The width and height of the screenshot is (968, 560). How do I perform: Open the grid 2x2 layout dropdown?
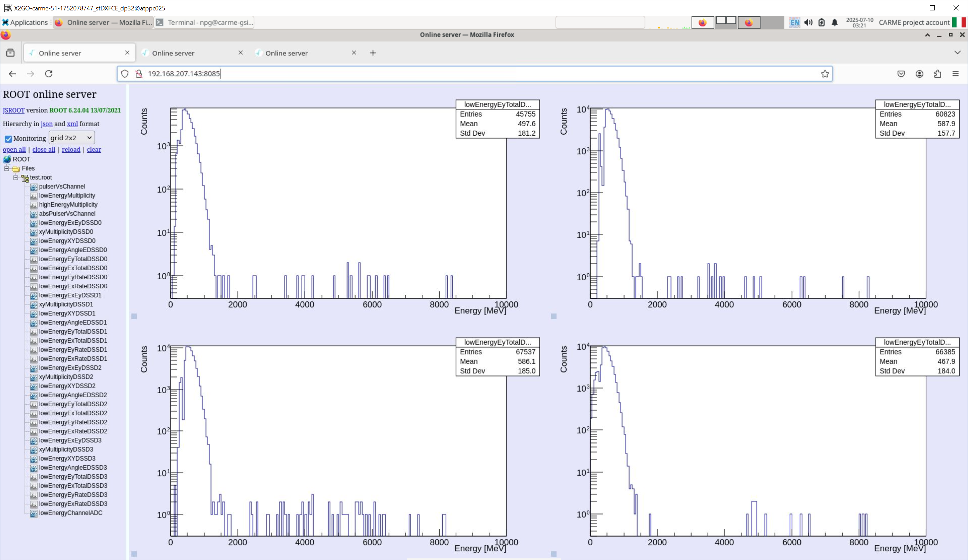point(72,138)
